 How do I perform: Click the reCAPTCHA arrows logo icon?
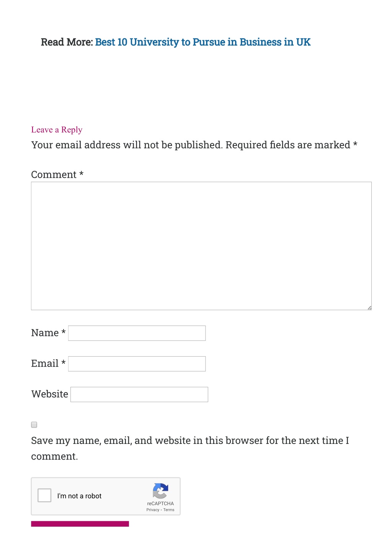pyautogui.click(x=160, y=491)
